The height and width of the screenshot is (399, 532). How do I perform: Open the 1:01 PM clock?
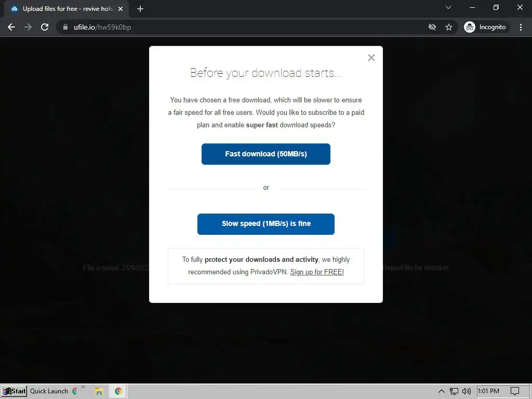(x=488, y=391)
